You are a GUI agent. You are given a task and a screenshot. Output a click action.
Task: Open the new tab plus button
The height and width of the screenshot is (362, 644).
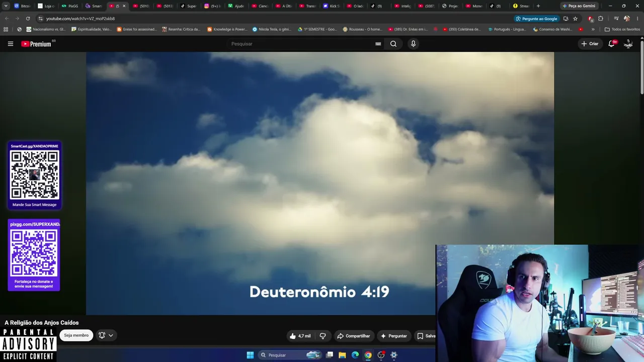[538, 6]
